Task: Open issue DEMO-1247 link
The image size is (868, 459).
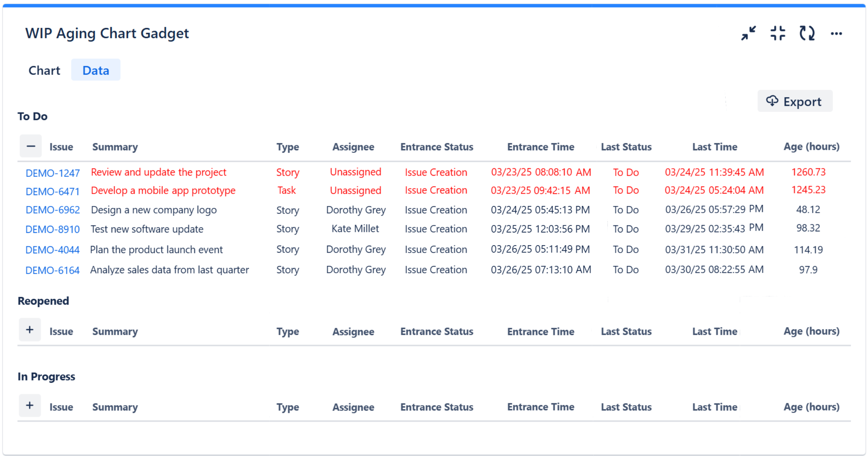Action: click(53, 173)
